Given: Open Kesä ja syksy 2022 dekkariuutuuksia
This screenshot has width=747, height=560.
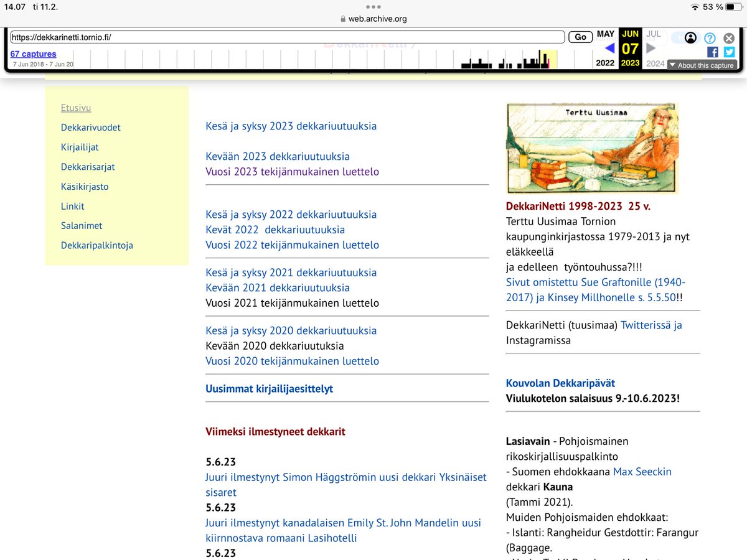Looking at the screenshot, I should coord(291,214).
